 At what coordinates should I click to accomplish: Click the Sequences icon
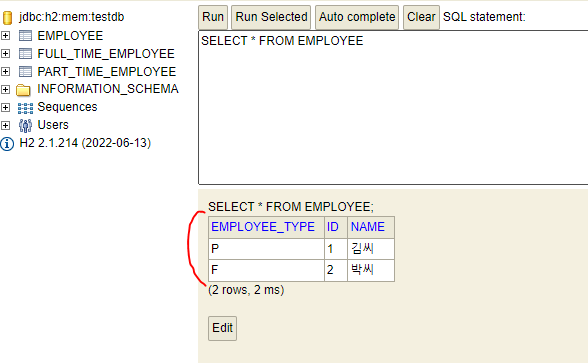coord(25,108)
